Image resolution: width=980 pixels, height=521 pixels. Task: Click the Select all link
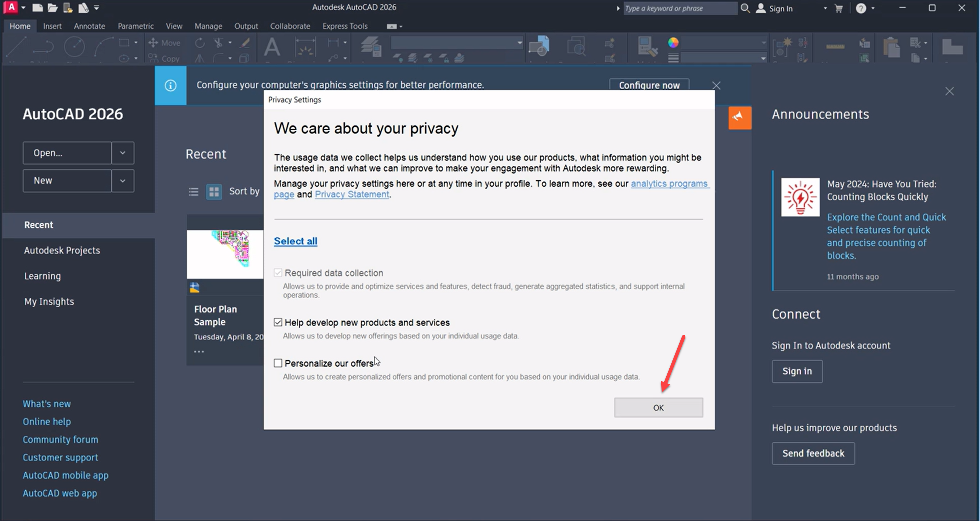coord(295,241)
